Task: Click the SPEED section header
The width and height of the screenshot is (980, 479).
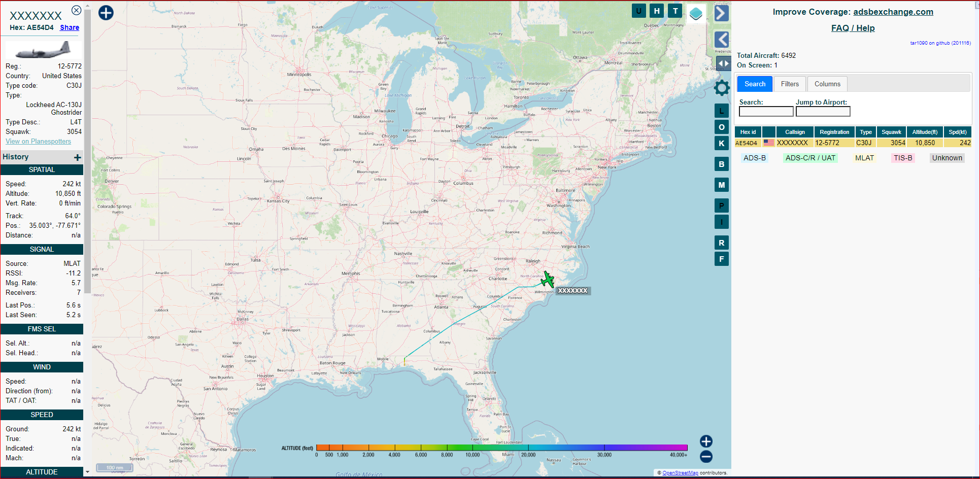Action: tap(42, 415)
